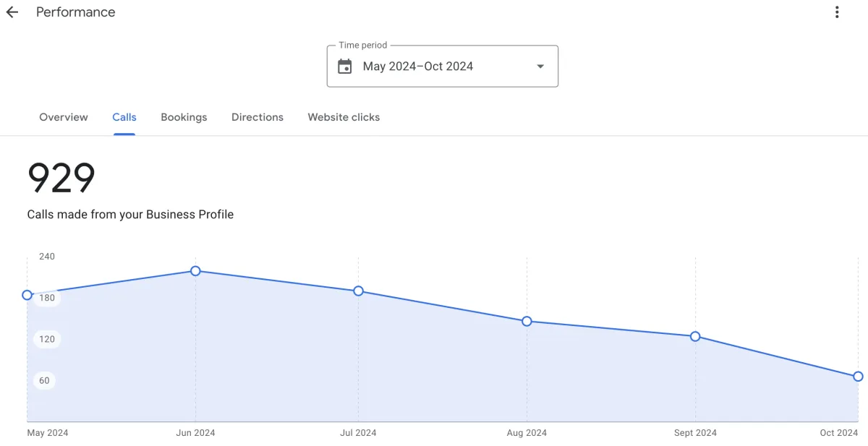This screenshot has height=446, width=868.
Task: Select the Jun 2024 peak data point
Action: (x=195, y=271)
